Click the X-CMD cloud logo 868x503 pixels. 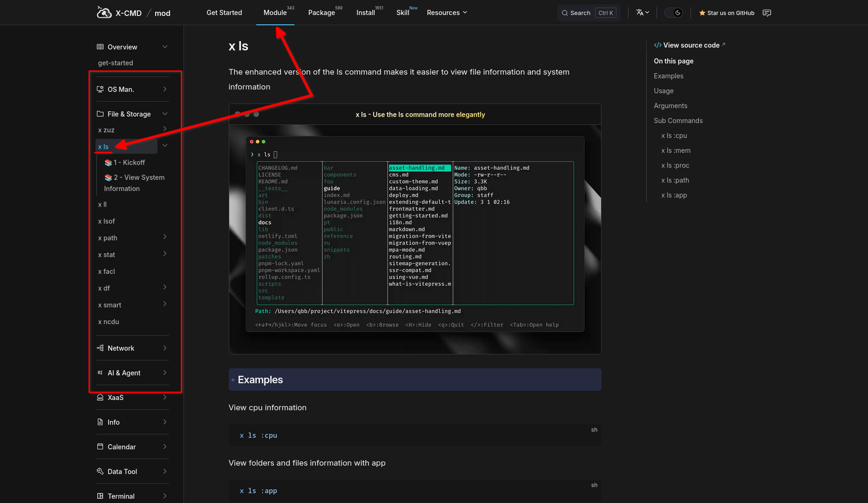(x=104, y=12)
